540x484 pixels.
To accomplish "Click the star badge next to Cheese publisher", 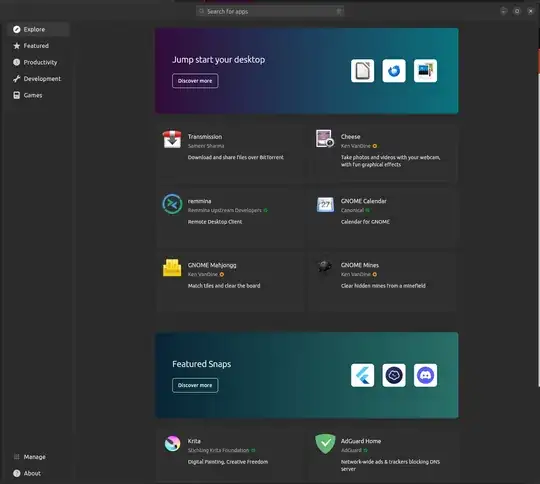I will coord(375,146).
